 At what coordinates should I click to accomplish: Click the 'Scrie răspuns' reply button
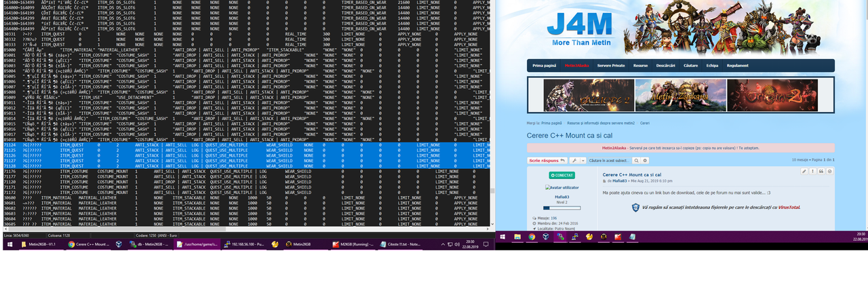coord(547,161)
